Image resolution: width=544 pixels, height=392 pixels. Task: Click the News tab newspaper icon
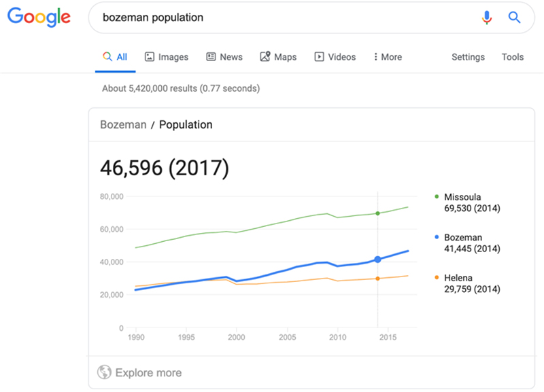click(211, 56)
